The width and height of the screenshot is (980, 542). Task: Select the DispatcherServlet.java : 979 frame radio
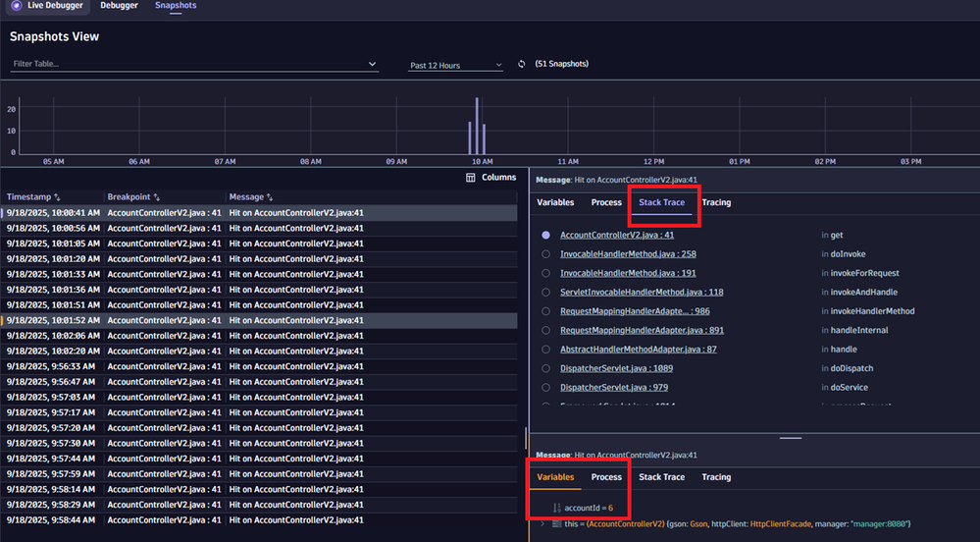tap(546, 388)
